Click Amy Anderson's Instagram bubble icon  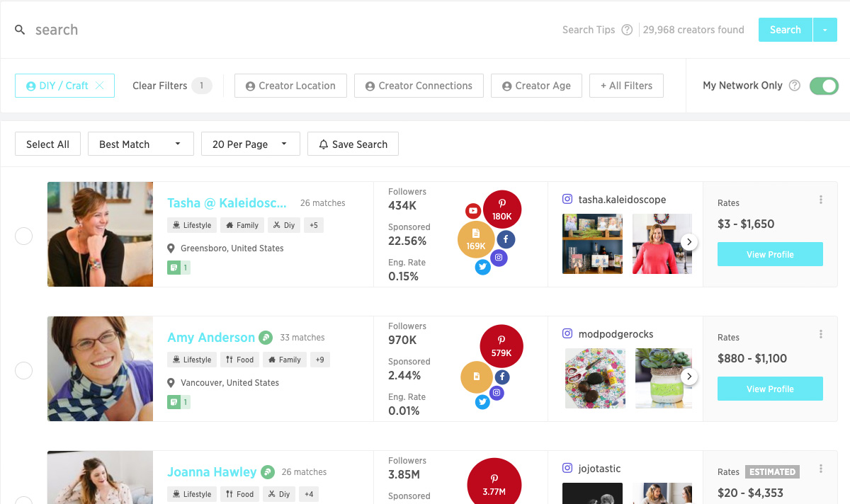(x=497, y=393)
